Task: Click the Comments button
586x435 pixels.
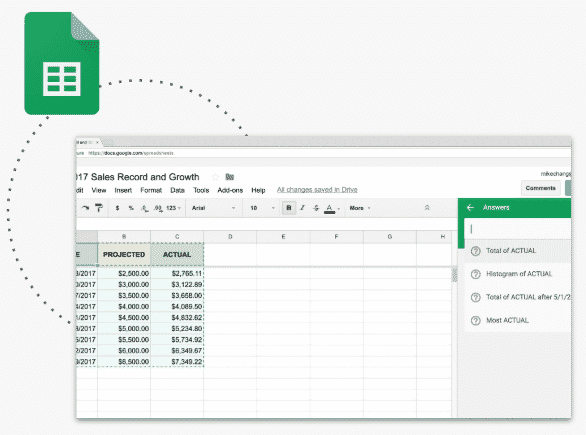Action: click(x=540, y=188)
